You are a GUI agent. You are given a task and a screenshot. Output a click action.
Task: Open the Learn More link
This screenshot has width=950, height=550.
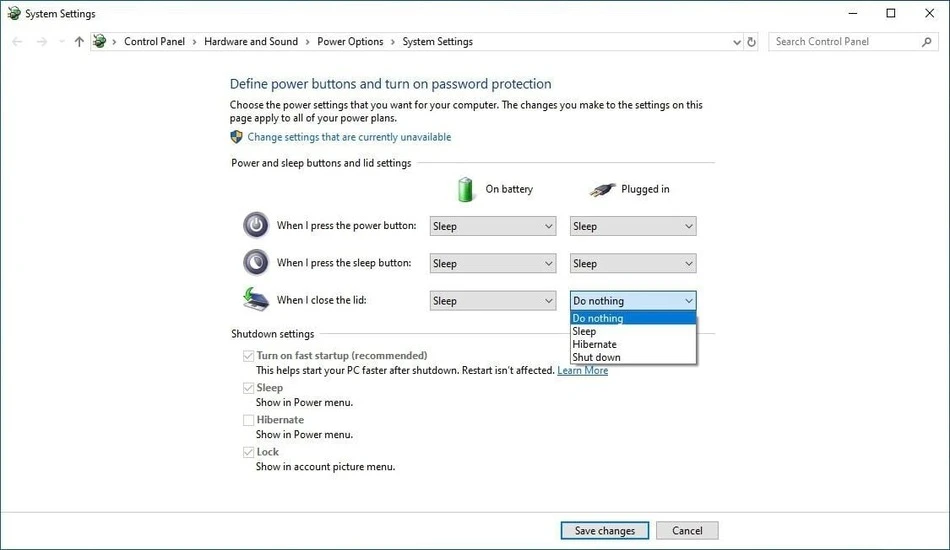point(582,370)
